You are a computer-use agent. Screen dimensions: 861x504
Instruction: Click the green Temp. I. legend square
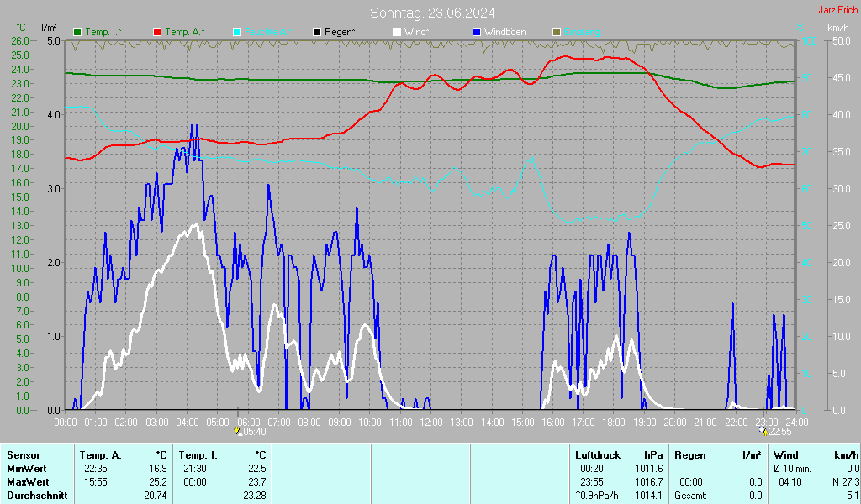click(78, 32)
